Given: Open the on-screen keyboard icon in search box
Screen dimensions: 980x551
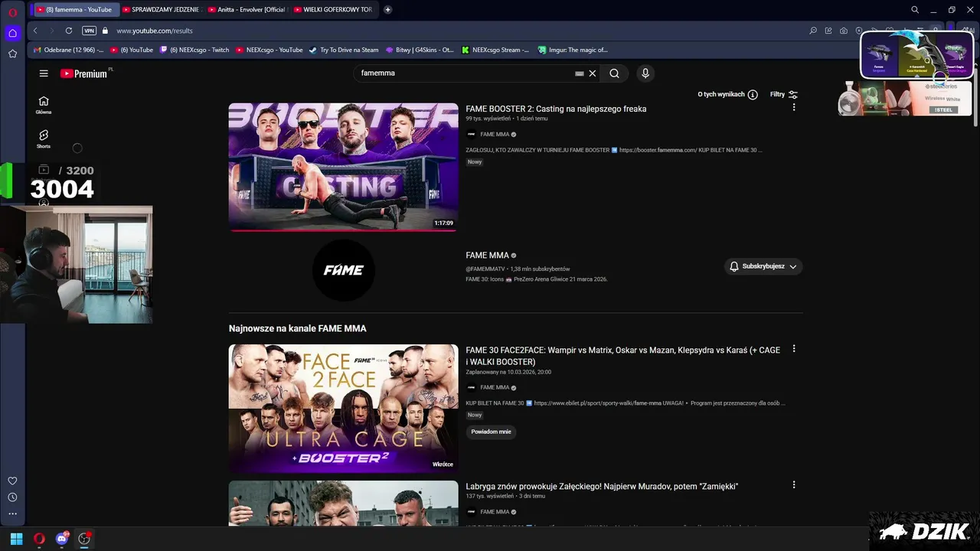Looking at the screenshot, I should click(580, 73).
